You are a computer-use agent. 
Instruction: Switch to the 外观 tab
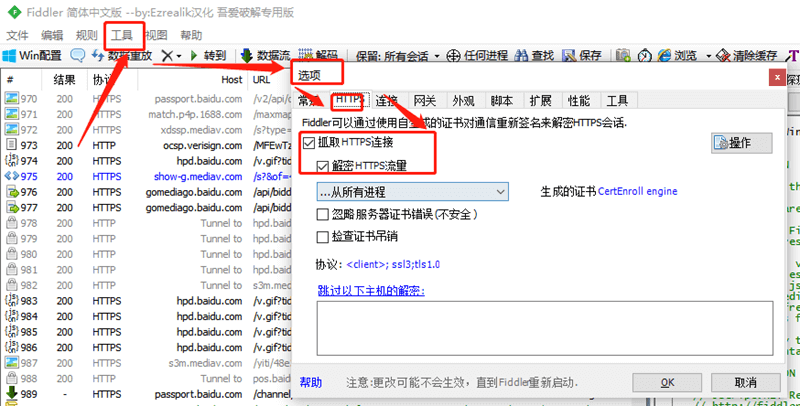coord(463,100)
